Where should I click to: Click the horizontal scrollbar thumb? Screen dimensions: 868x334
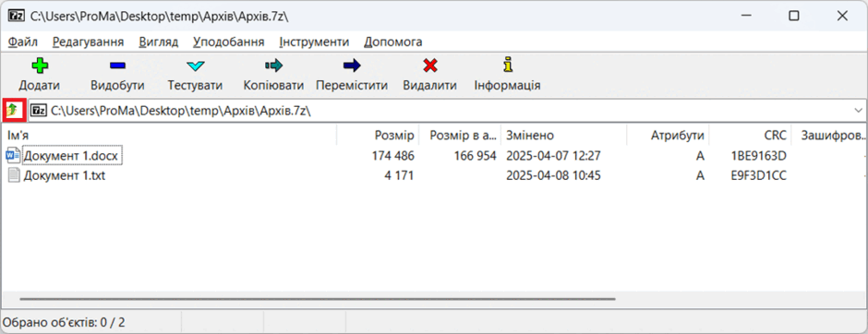(318, 299)
